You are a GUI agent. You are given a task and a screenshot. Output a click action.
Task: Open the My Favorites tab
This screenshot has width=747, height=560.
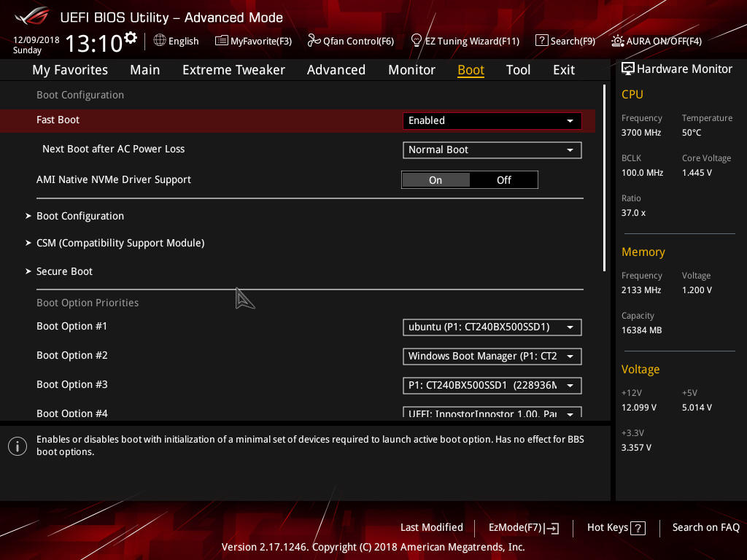(x=70, y=70)
